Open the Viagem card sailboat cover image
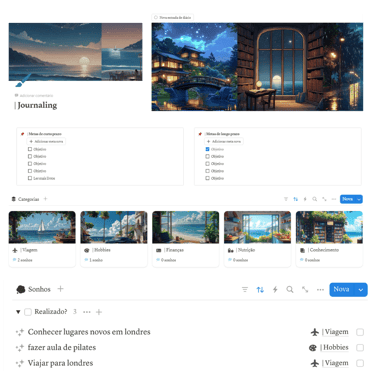This screenshot has height=385, width=375. 42,227
